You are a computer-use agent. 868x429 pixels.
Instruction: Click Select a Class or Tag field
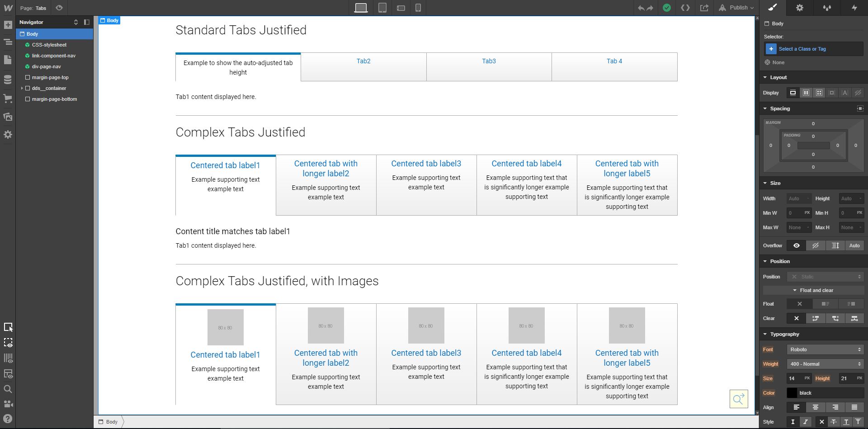(x=814, y=49)
